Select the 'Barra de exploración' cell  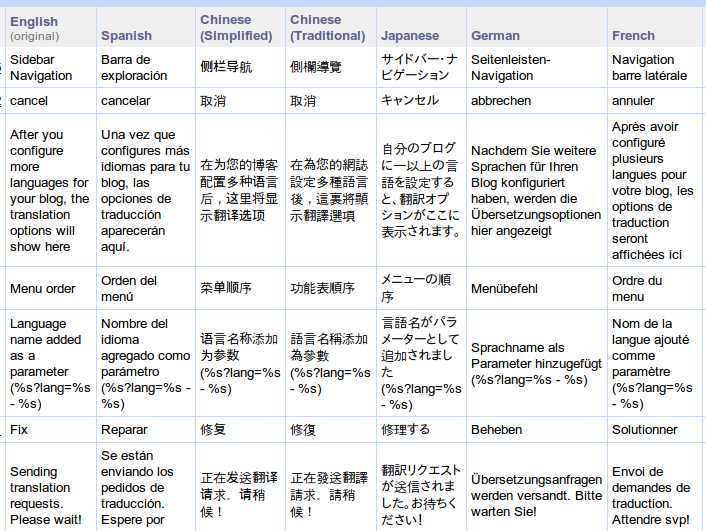tap(146, 68)
